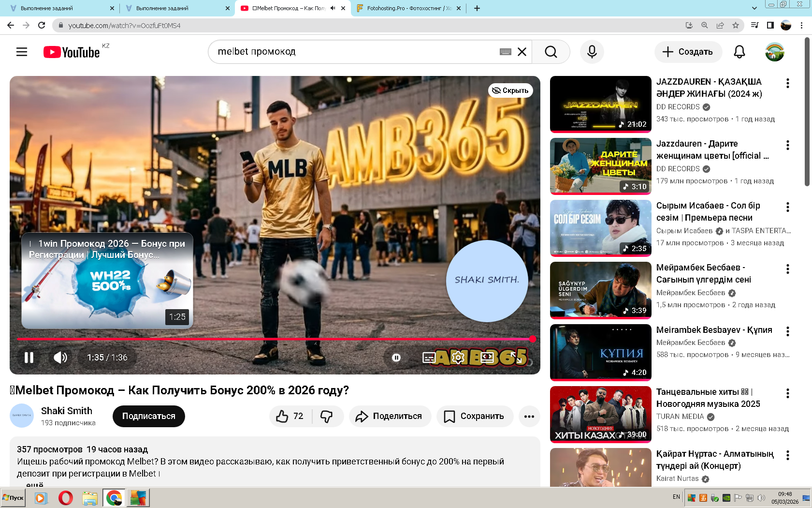The height and width of the screenshot is (508, 812).
Task: Pause the video
Action: point(29,358)
